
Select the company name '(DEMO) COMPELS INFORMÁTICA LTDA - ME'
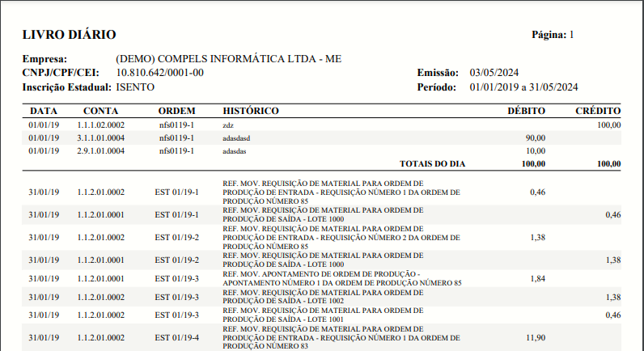(228, 59)
